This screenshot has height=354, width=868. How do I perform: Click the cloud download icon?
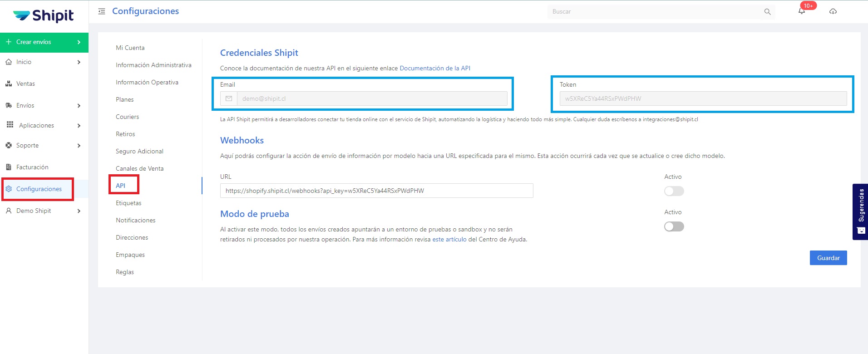coord(833,11)
